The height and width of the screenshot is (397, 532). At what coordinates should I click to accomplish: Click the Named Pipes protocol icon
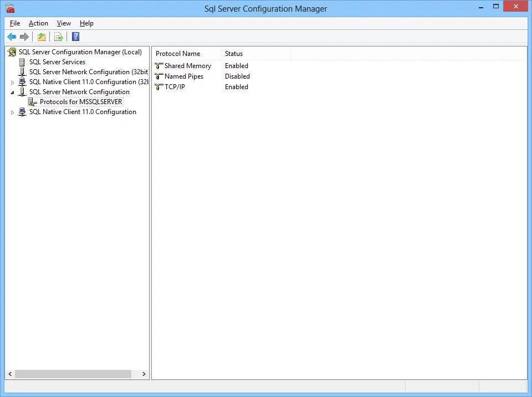159,76
